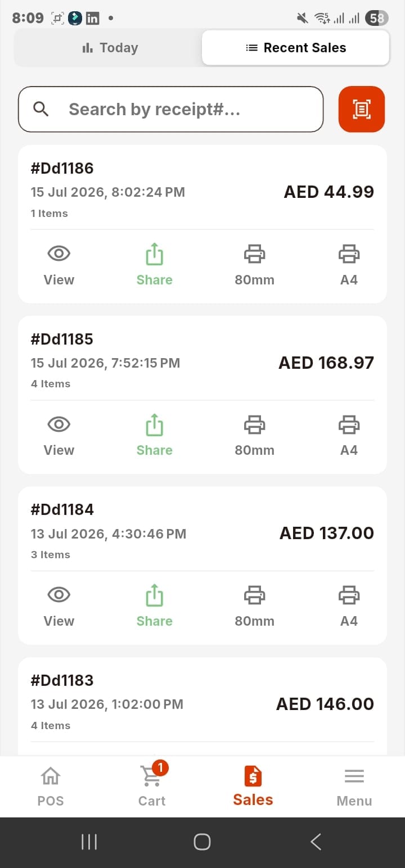Open the POS home screen

click(51, 786)
